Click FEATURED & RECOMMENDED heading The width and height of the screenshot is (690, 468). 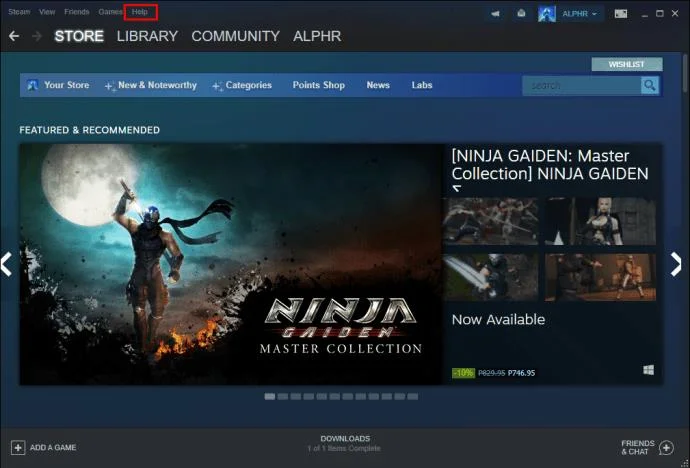(x=89, y=130)
